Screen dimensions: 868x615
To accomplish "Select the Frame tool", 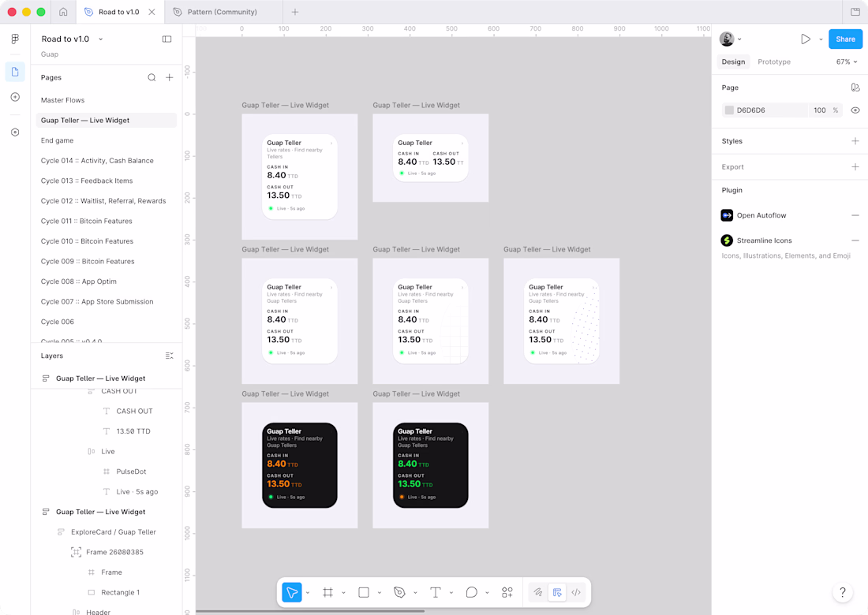I will coord(327,592).
